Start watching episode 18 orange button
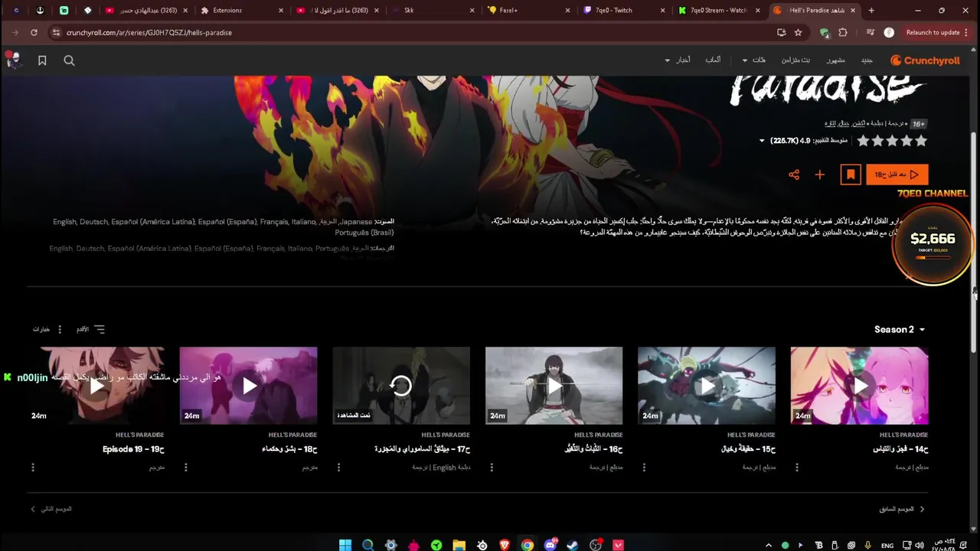The height and width of the screenshot is (551, 980). click(897, 174)
